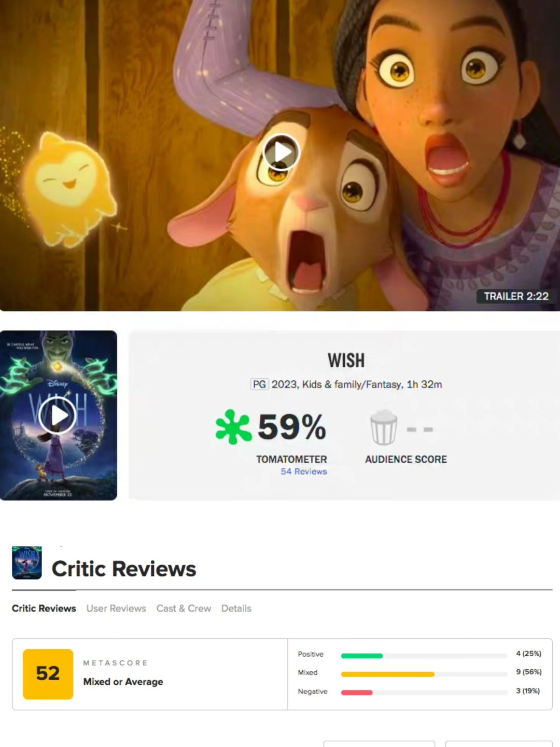Click the yellow Mixed reviews bar
This screenshot has height=747, width=560.
(x=388, y=674)
